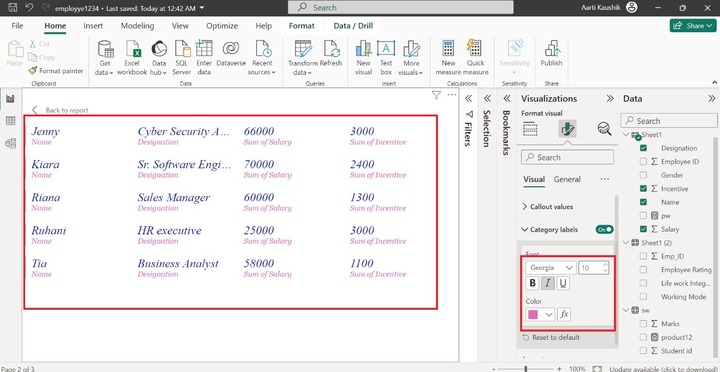Click the Refresh icon
720x372 pixels.
[331, 54]
